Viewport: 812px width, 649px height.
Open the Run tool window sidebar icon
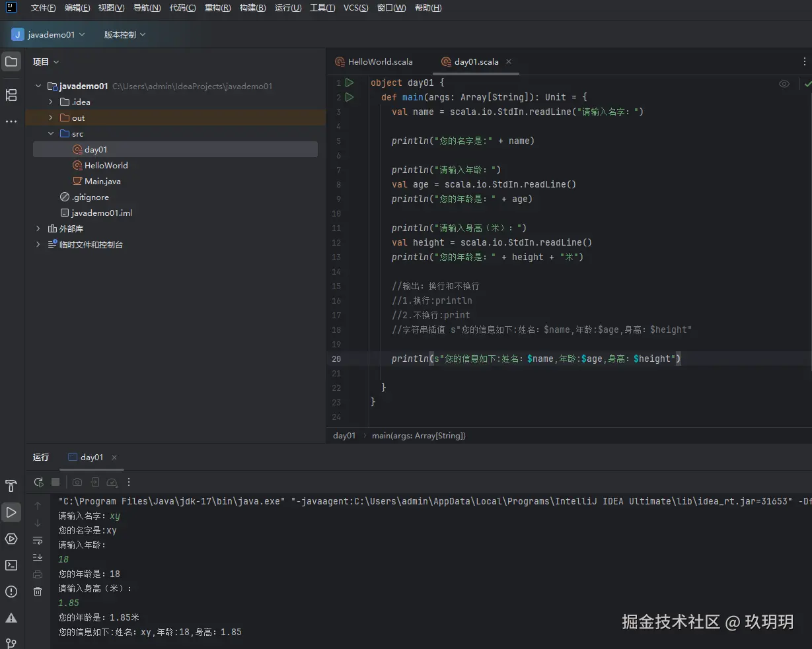tap(11, 512)
